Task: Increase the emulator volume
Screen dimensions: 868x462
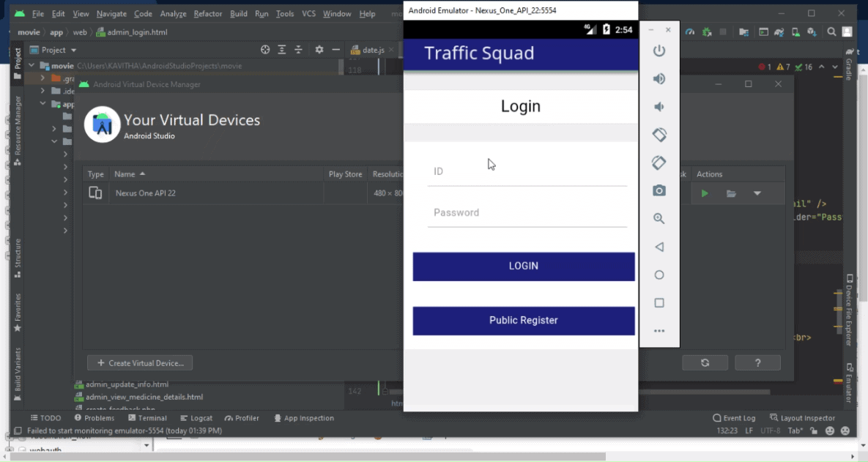Action: (659, 79)
